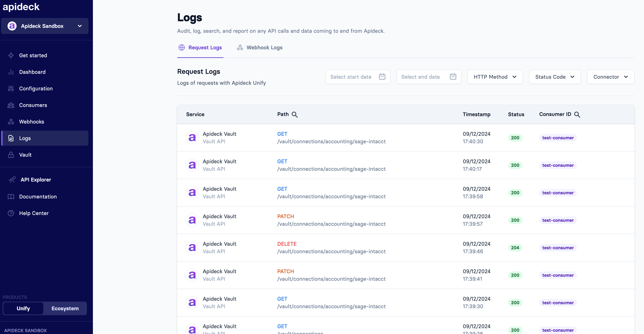
Task: Expand the Status Code filter dropdown
Action: pos(554,77)
